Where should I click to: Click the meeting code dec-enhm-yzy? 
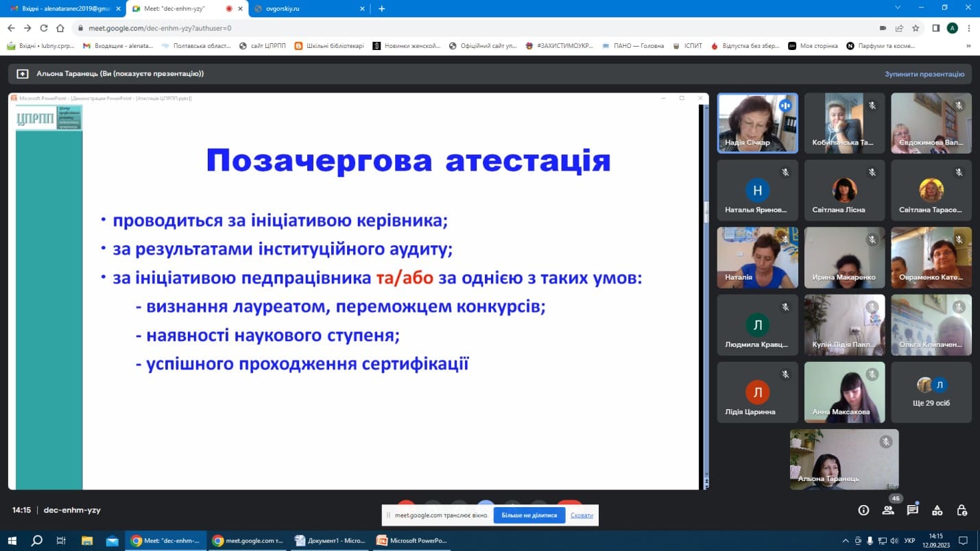(x=72, y=510)
